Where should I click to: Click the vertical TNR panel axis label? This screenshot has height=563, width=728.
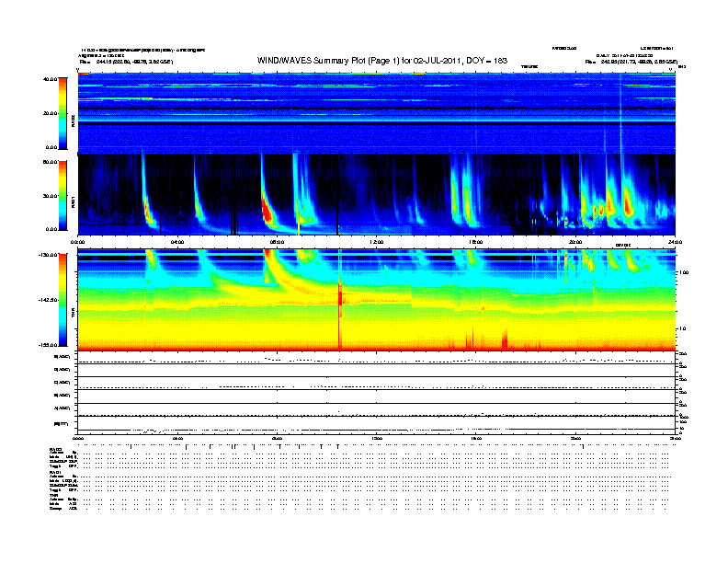(x=74, y=313)
